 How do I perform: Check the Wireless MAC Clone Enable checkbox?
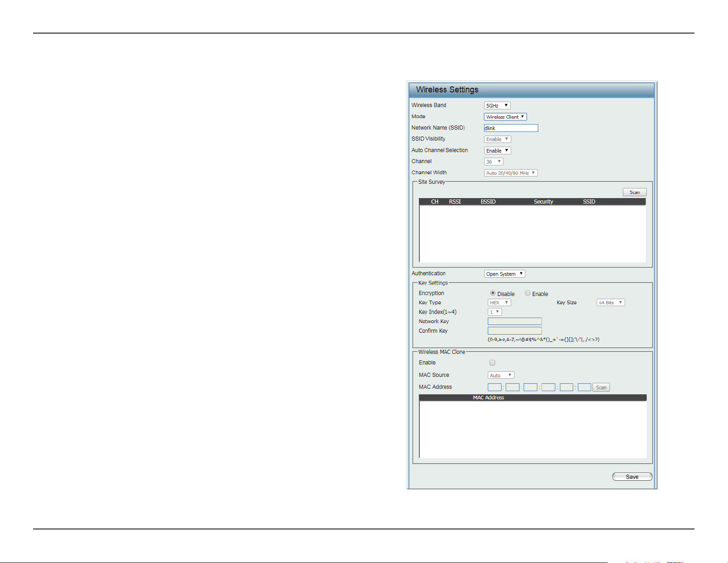click(x=492, y=363)
